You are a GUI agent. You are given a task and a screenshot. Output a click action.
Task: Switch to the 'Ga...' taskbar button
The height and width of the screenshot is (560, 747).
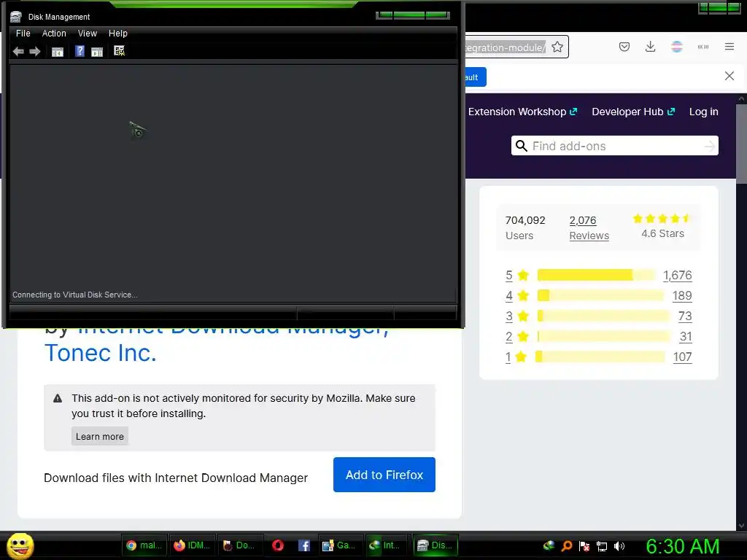click(338, 545)
